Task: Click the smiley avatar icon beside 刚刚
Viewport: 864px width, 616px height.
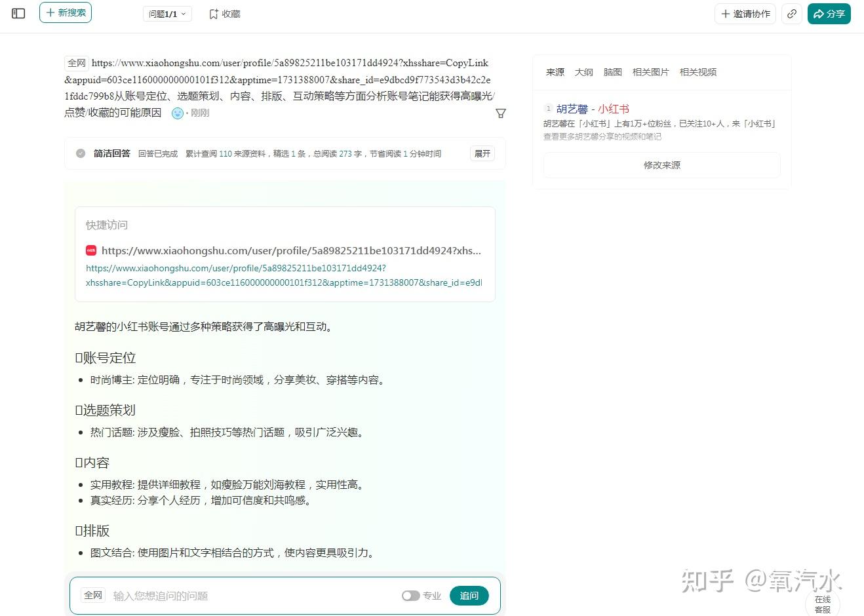Action: pos(178,113)
